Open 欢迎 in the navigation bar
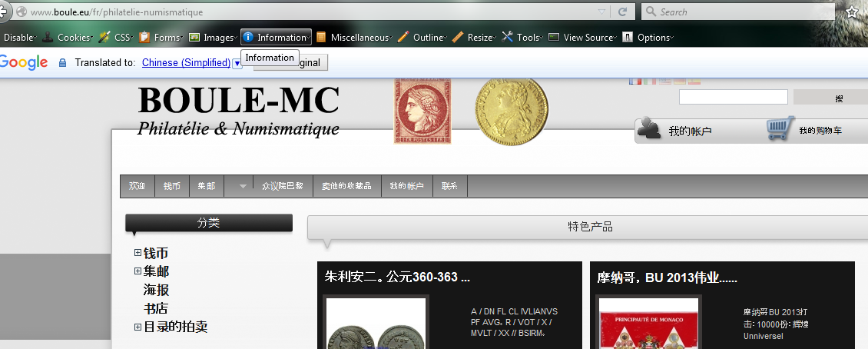 coord(137,186)
